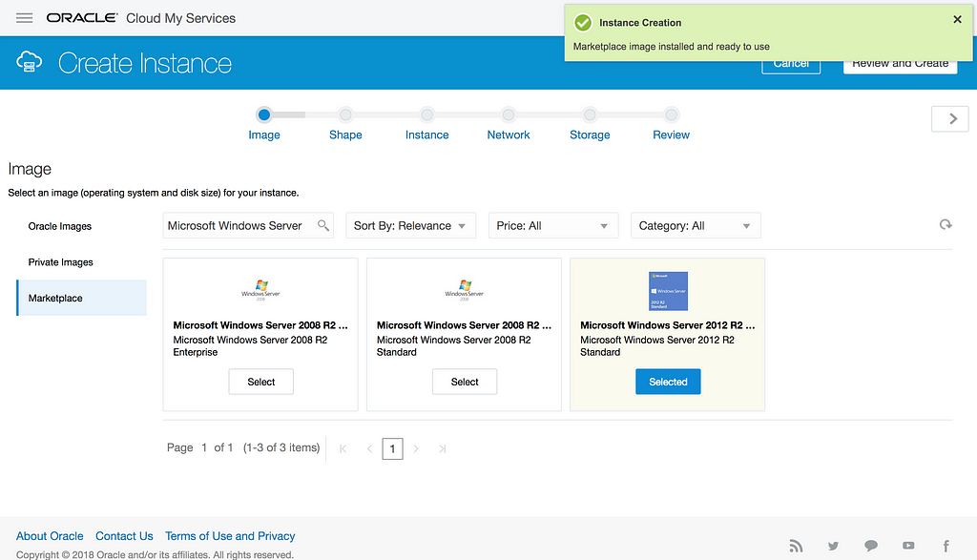977x560 pixels.
Task: Go to last page of results
Action: click(442, 448)
